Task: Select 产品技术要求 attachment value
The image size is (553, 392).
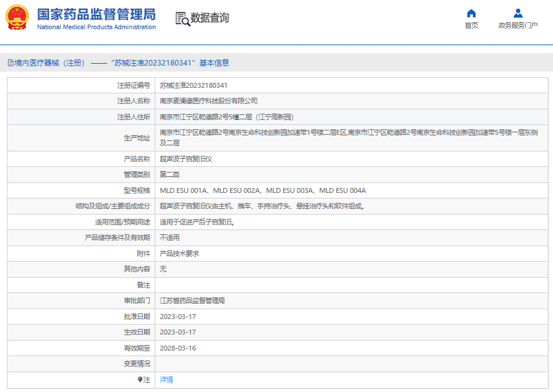Action: (179, 254)
